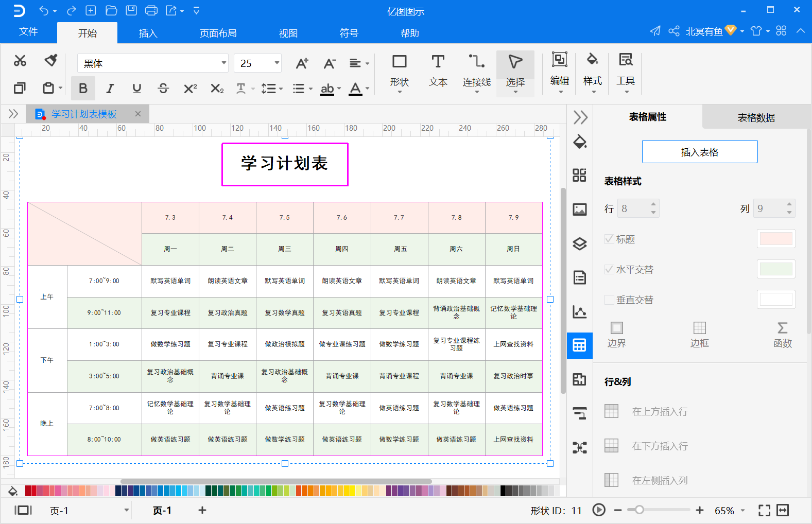Click 在上方插入行 option

pyautogui.click(x=660, y=412)
